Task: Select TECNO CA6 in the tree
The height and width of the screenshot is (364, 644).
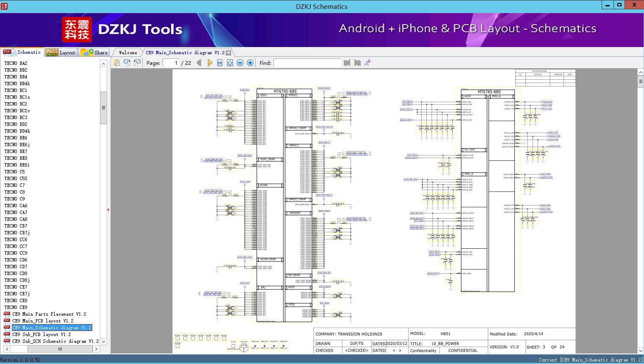Action: click(x=16, y=206)
